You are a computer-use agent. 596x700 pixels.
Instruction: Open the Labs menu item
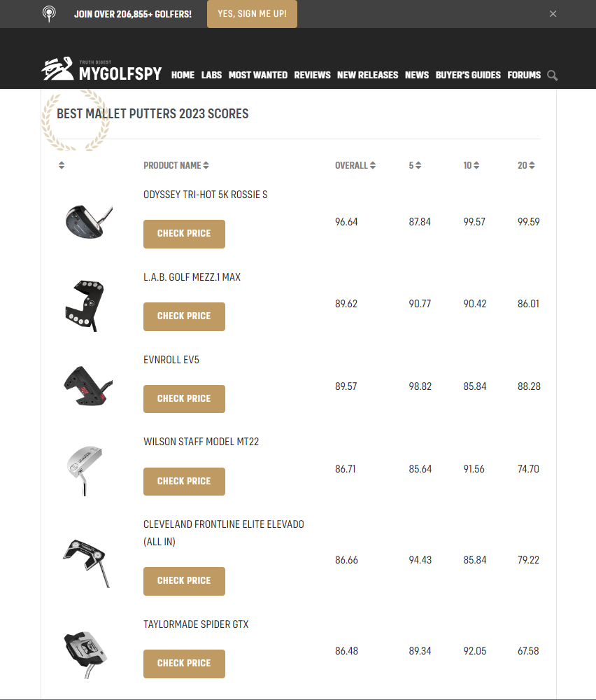pos(211,75)
